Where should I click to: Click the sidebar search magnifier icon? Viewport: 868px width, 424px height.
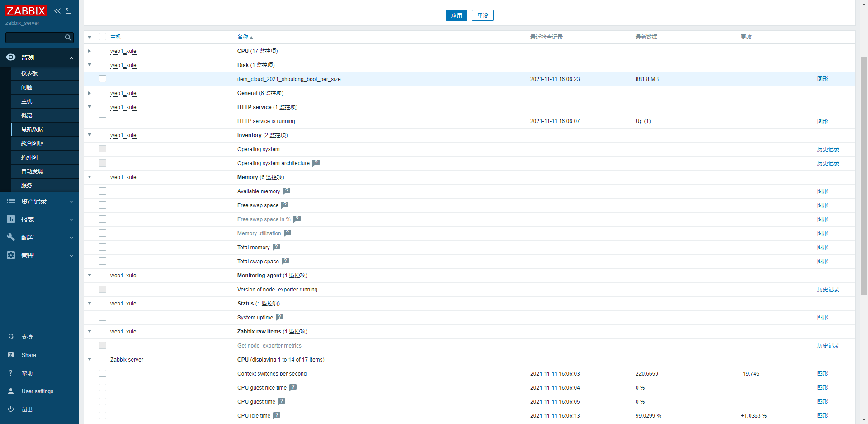click(68, 38)
